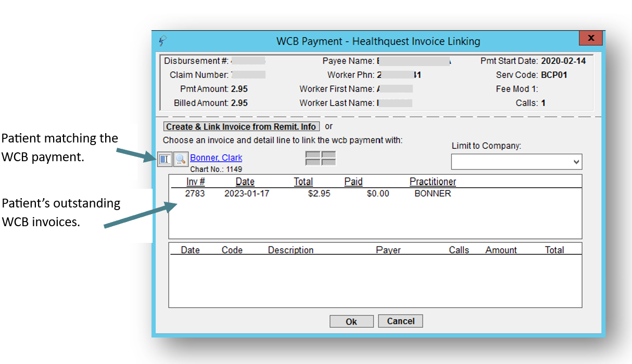This screenshot has height=364, width=632.
Task: Click the Billed Amount 2.95 value
Action: pyautogui.click(x=239, y=103)
